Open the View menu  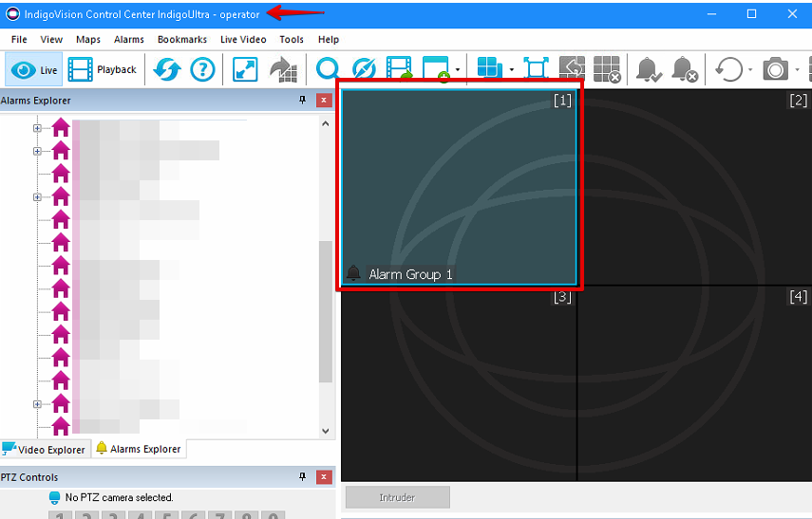pyautogui.click(x=51, y=39)
